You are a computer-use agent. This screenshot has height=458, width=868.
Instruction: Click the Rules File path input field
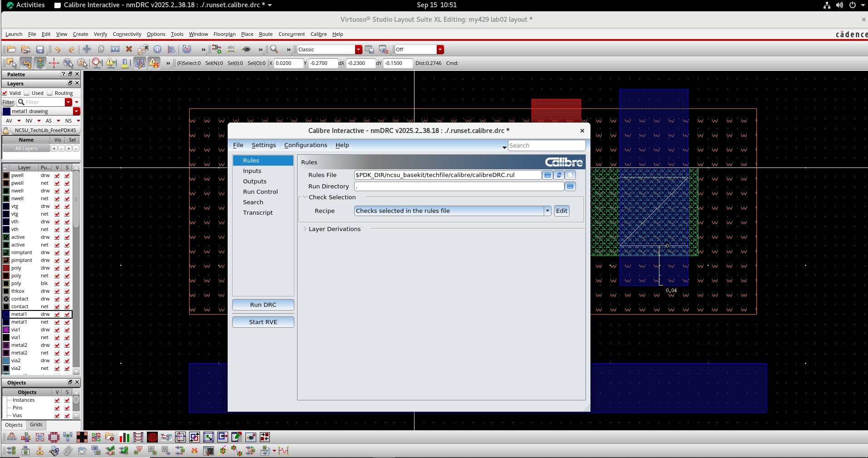(448, 175)
